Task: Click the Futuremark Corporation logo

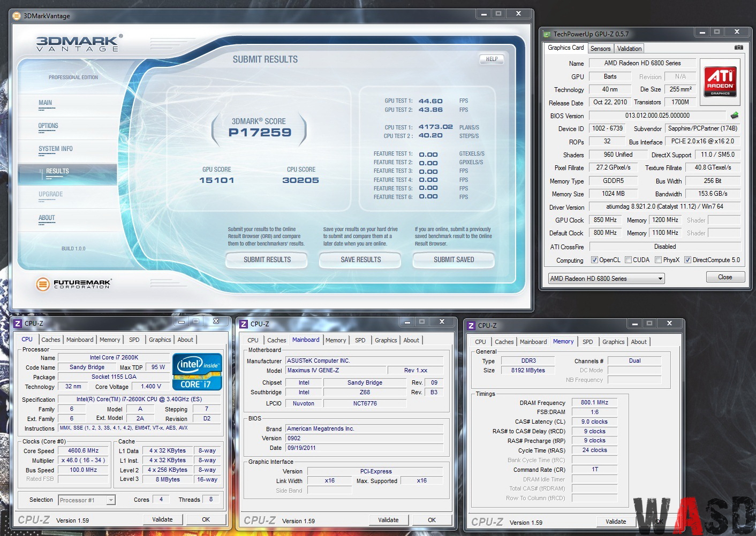Action: tap(73, 284)
